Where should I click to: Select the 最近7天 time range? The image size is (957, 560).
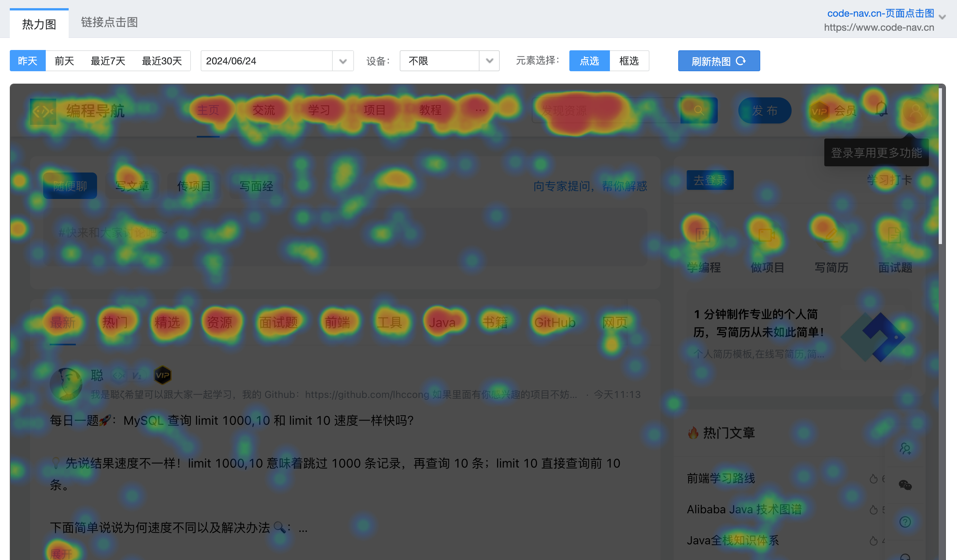[x=108, y=61]
